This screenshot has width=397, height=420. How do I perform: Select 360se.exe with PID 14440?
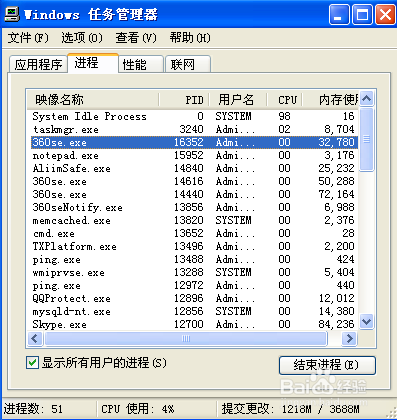pos(193,194)
